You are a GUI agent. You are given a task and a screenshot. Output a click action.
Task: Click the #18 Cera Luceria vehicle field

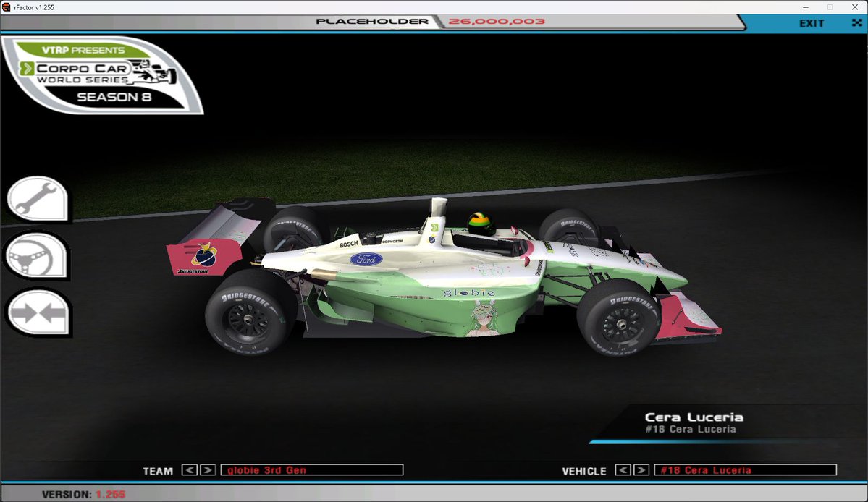[x=745, y=470]
